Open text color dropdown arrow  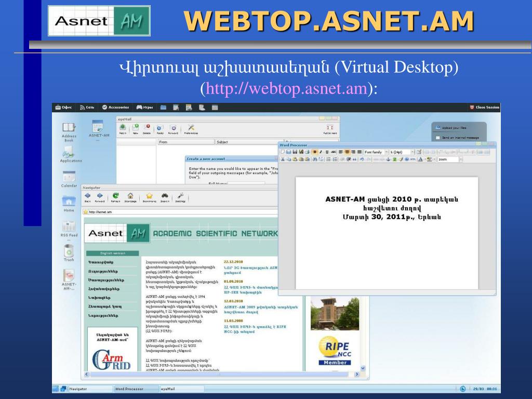[425, 159]
